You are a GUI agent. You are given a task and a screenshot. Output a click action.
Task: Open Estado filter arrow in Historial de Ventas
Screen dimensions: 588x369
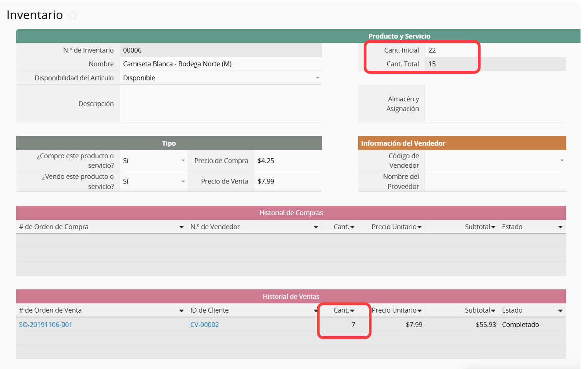[560, 311]
